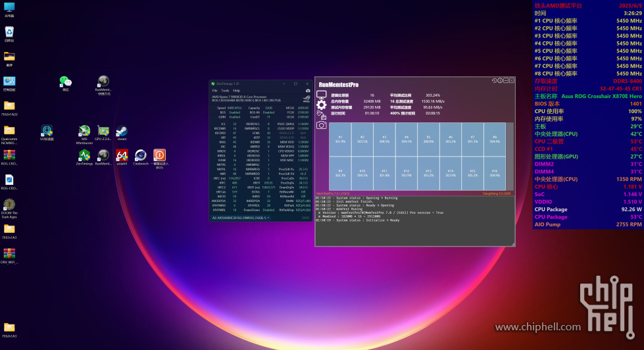Select memory test tile #12
Image resolution: width=644 pixels, height=350 pixels.
click(406, 174)
